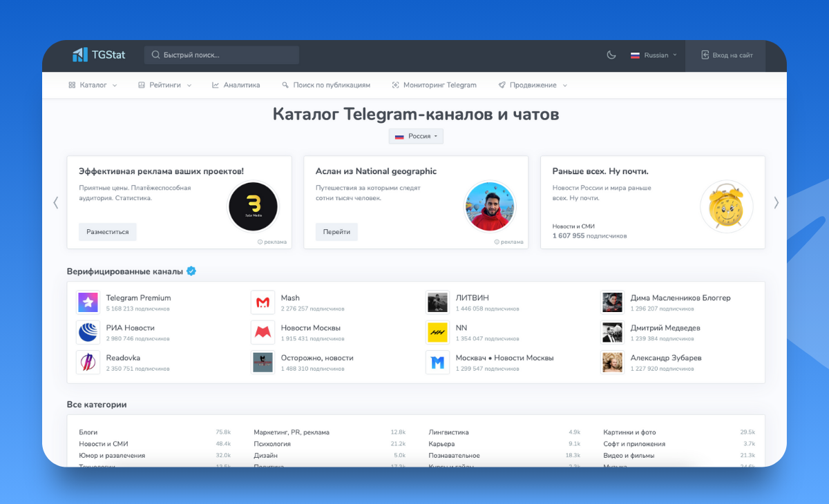Image resolution: width=829 pixels, height=504 pixels.
Task: Click the TGStat logo
Action: pos(99,55)
